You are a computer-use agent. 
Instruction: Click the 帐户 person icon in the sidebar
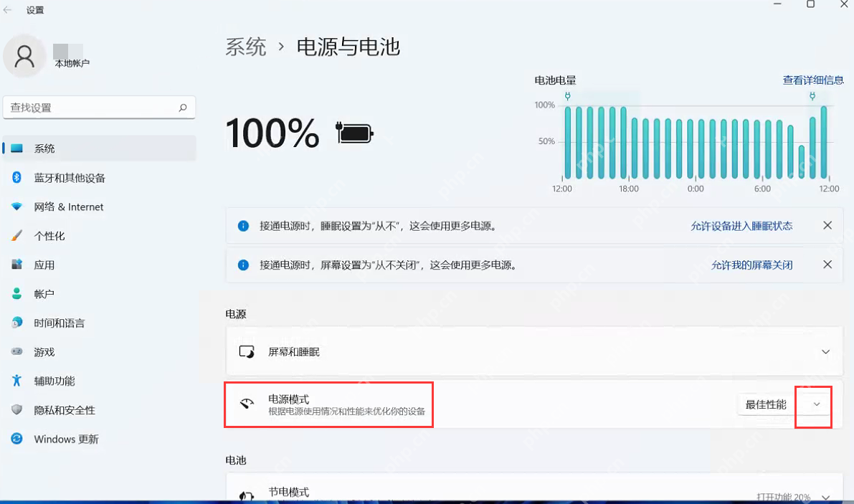[17, 294]
